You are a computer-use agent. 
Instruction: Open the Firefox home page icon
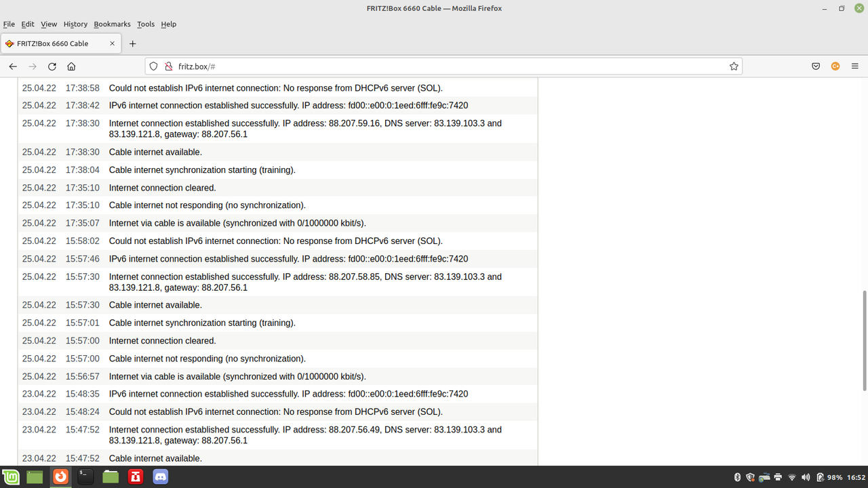coord(71,66)
